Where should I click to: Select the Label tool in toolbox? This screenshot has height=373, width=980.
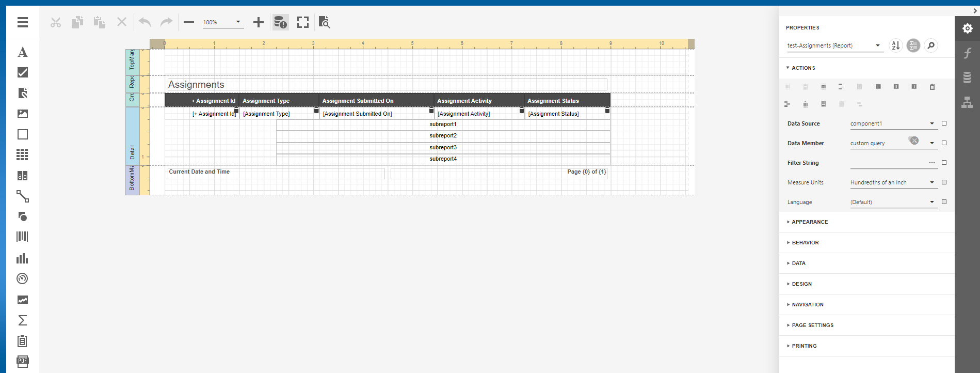[x=23, y=52]
